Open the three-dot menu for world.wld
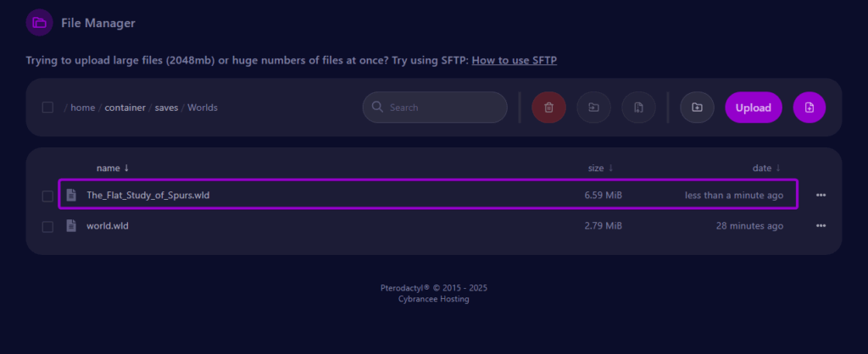868x354 pixels. (x=820, y=226)
